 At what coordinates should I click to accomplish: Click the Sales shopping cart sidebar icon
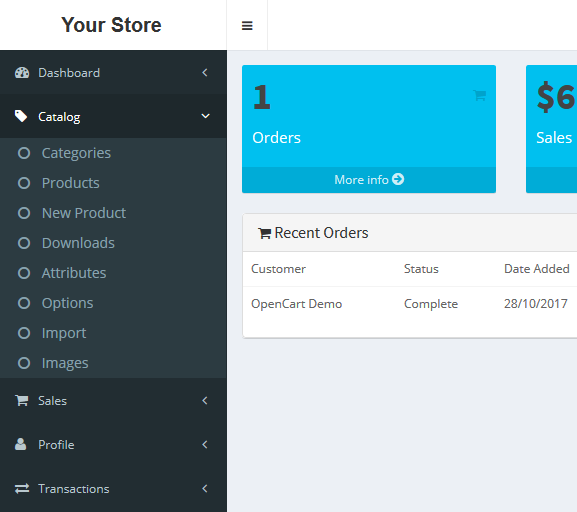tap(21, 400)
